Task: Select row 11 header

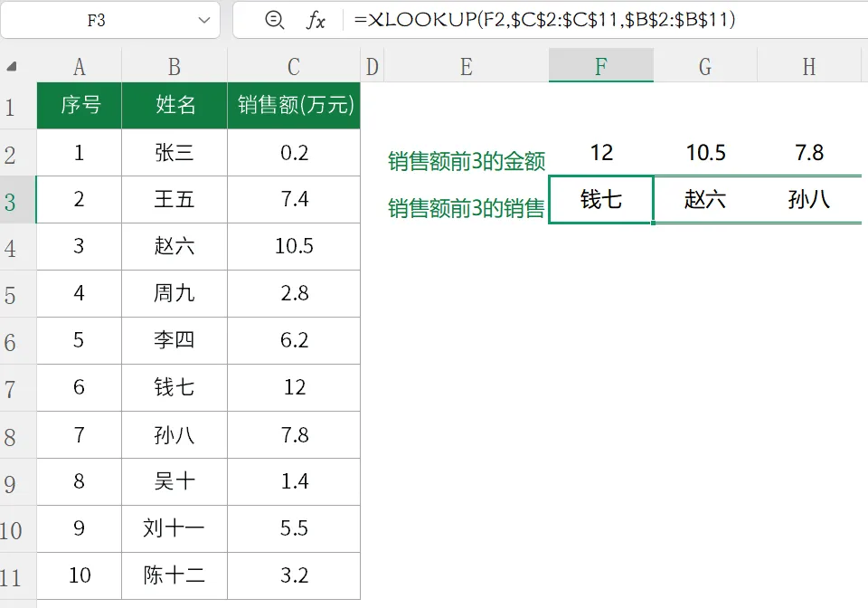Action: point(18,576)
